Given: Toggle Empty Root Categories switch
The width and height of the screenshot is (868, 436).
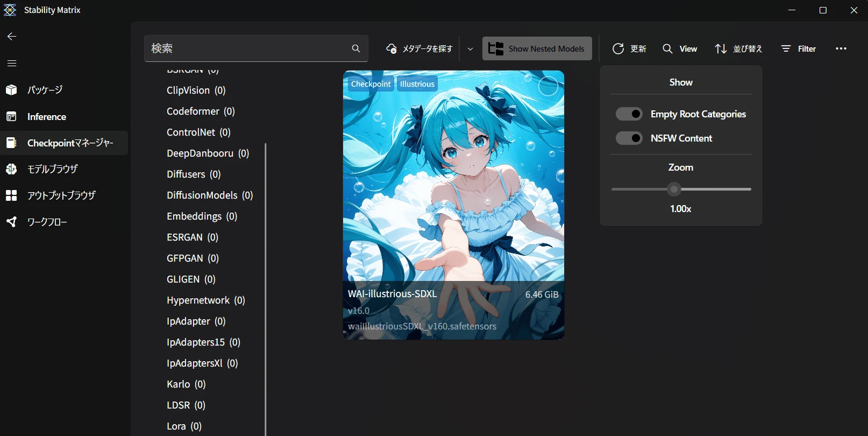Looking at the screenshot, I should (629, 114).
